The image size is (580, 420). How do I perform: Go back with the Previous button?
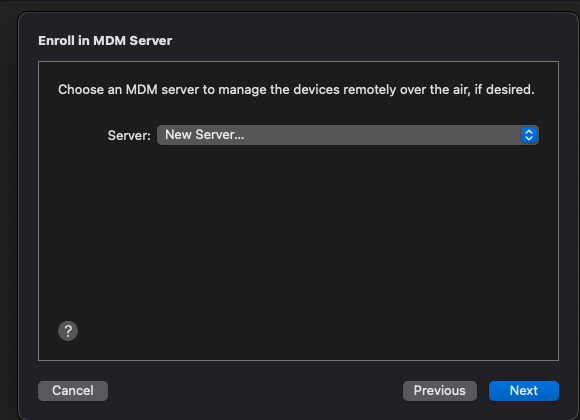click(440, 391)
